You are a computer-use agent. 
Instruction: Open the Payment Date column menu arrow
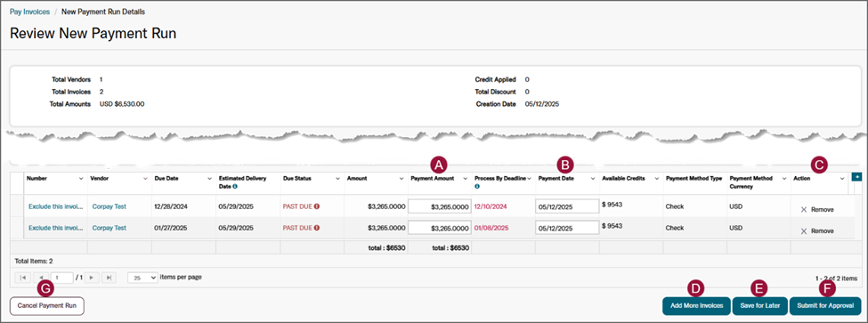(594, 179)
